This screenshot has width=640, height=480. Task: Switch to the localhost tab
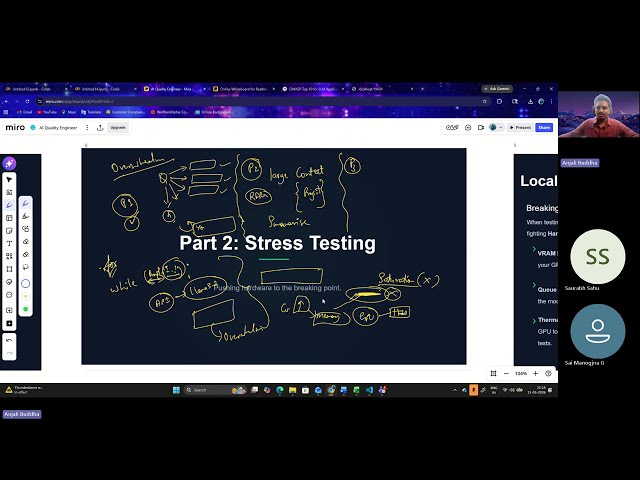point(382,89)
